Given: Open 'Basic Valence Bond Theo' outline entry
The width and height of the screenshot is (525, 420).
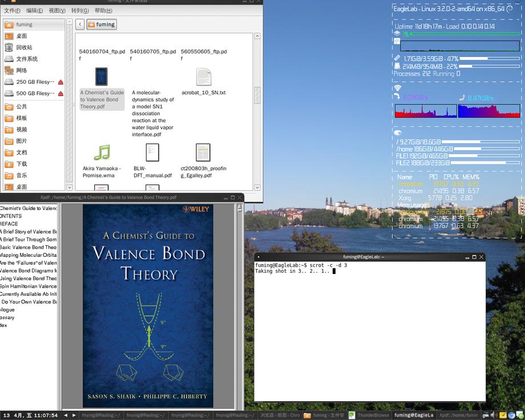Looking at the screenshot, I should pos(29,247).
